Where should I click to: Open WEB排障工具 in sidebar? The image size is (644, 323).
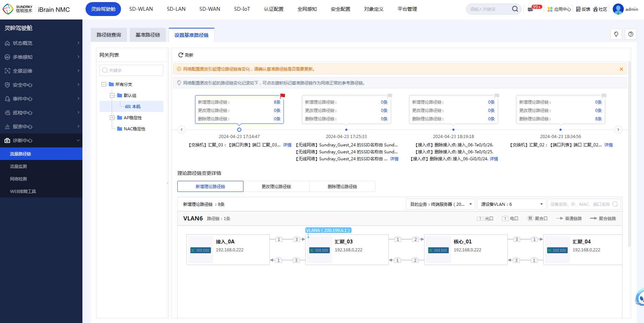click(41, 191)
